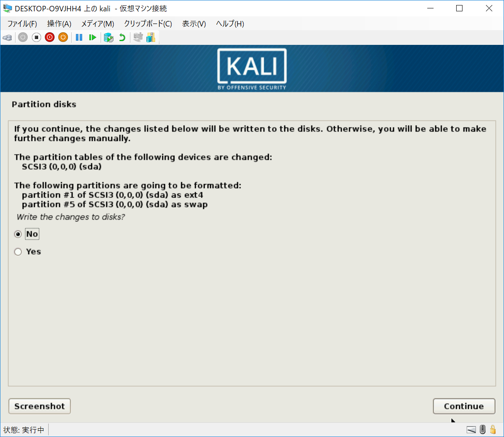Select the No radio option
Viewport: 504px width, 437px height.
click(18, 234)
